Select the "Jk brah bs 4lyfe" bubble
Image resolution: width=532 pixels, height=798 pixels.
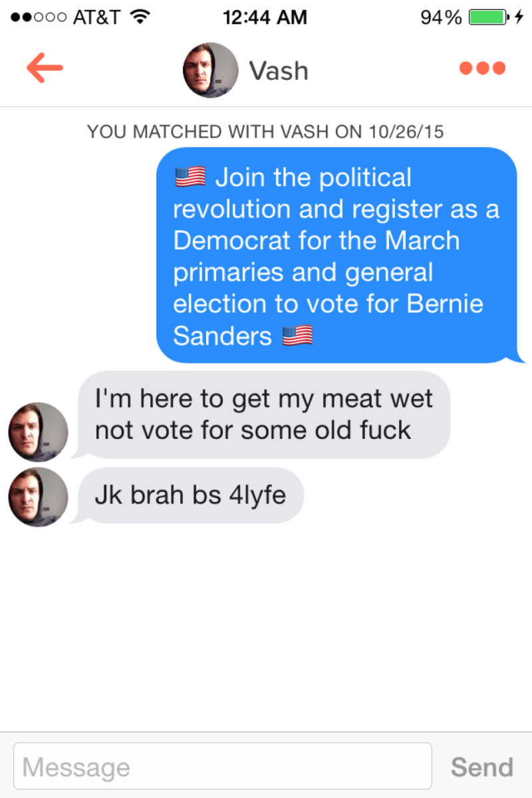(x=190, y=495)
